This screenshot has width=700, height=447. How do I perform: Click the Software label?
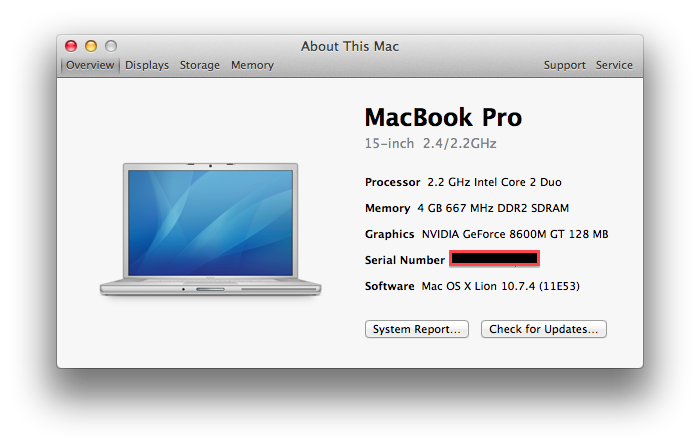[x=389, y=286]
